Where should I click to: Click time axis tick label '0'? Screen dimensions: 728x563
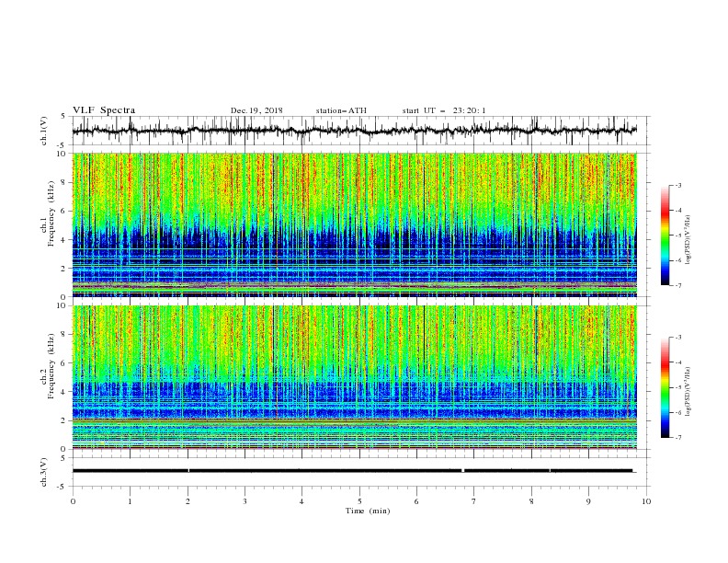pos(73,501)
